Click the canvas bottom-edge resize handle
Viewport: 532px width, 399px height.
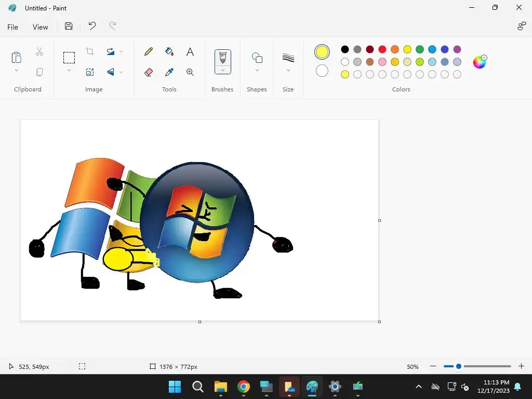tap(200, 322)
